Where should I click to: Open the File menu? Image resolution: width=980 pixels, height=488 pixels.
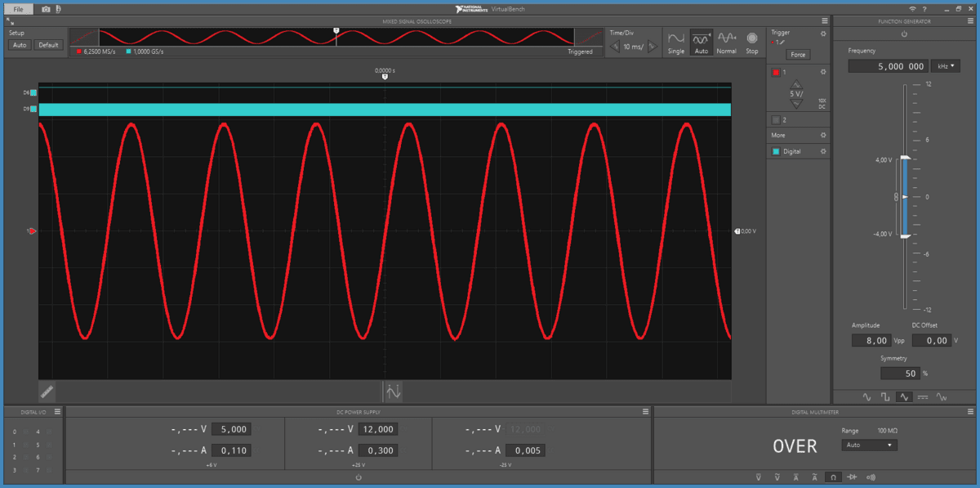coord(18,9)
